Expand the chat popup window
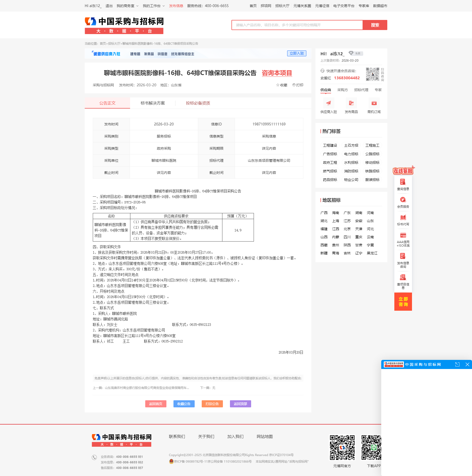 pyautogui.click(x=457, y=364)
